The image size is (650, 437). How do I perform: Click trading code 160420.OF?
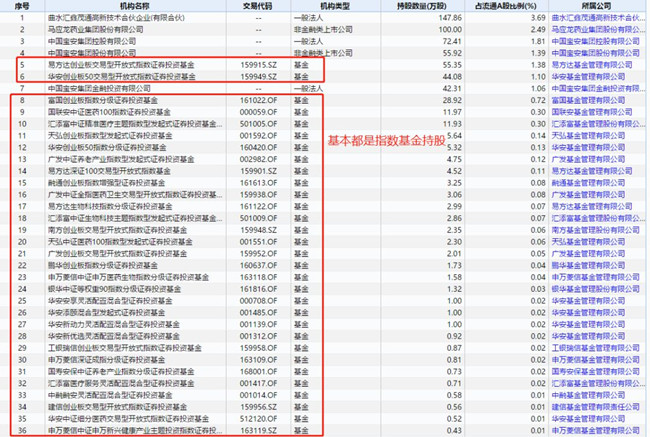pos(259,147)
